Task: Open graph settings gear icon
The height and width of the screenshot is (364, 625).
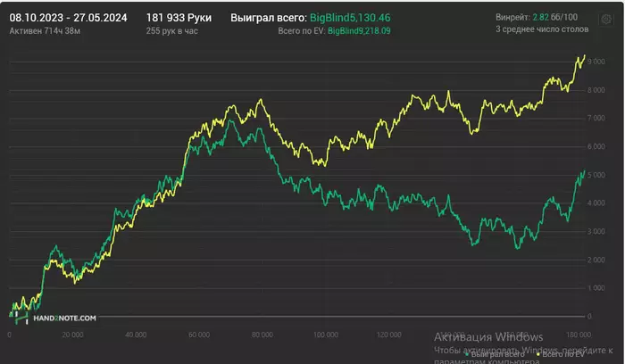Action: 606,20
